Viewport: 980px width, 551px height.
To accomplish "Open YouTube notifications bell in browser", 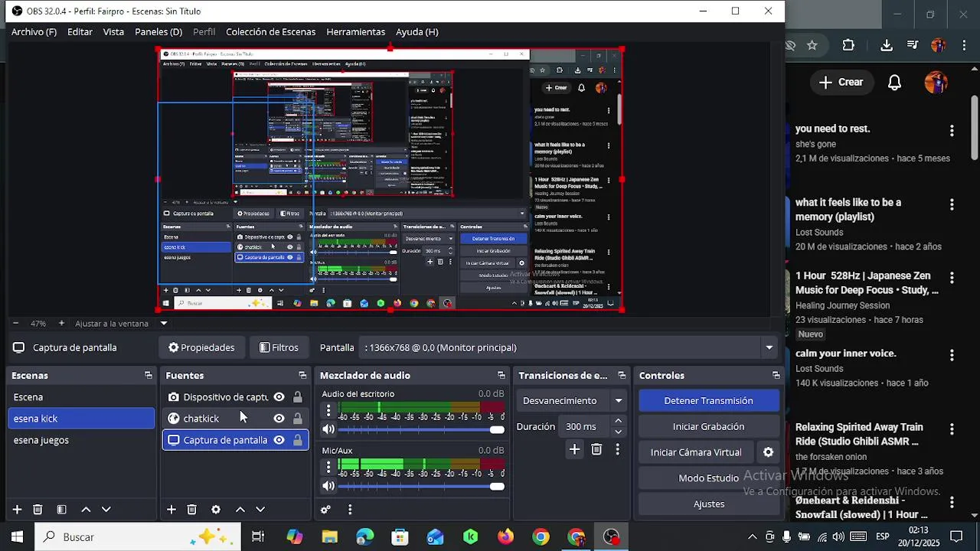I will tap(894, 82).
